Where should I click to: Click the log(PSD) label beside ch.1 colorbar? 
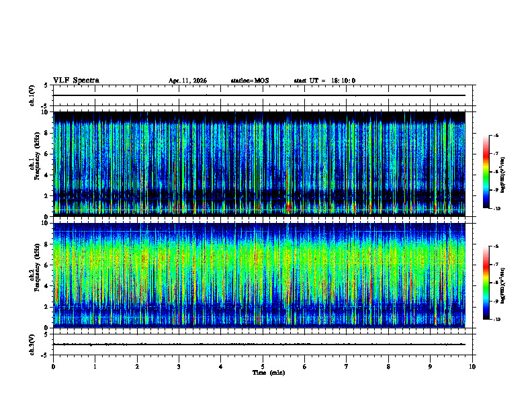503,175
